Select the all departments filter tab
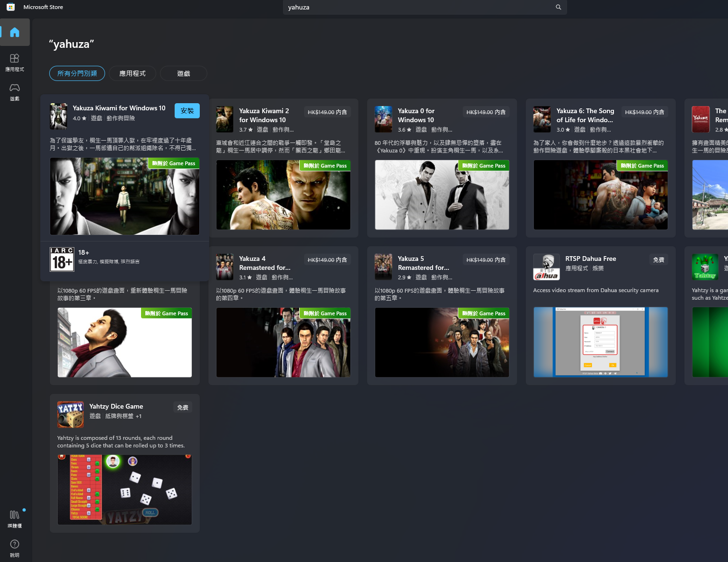 coord(77,73)
